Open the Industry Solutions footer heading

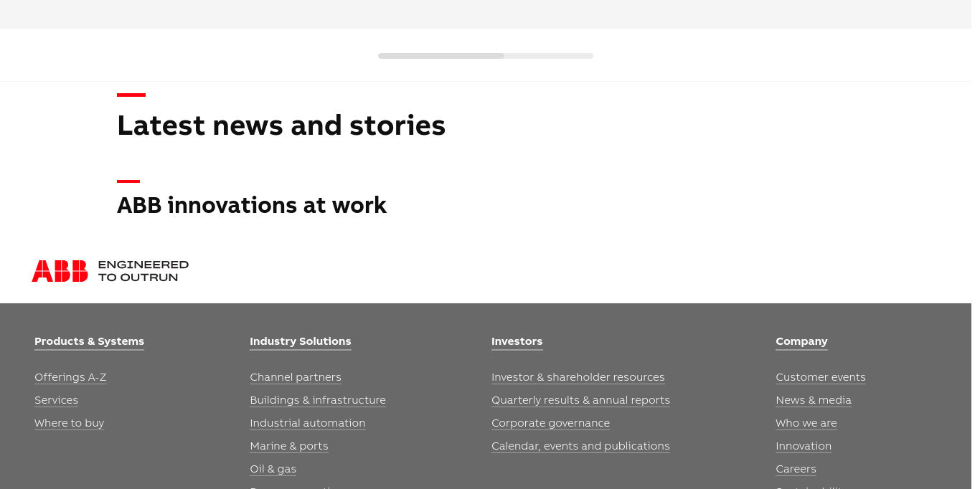(x=300, y=341)
